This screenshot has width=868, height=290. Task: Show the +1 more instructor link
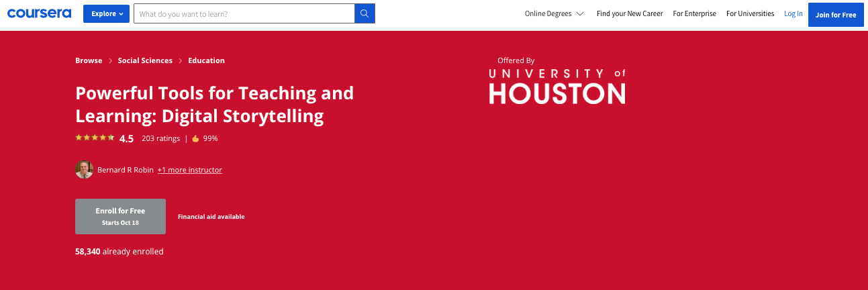coord(190,170)
